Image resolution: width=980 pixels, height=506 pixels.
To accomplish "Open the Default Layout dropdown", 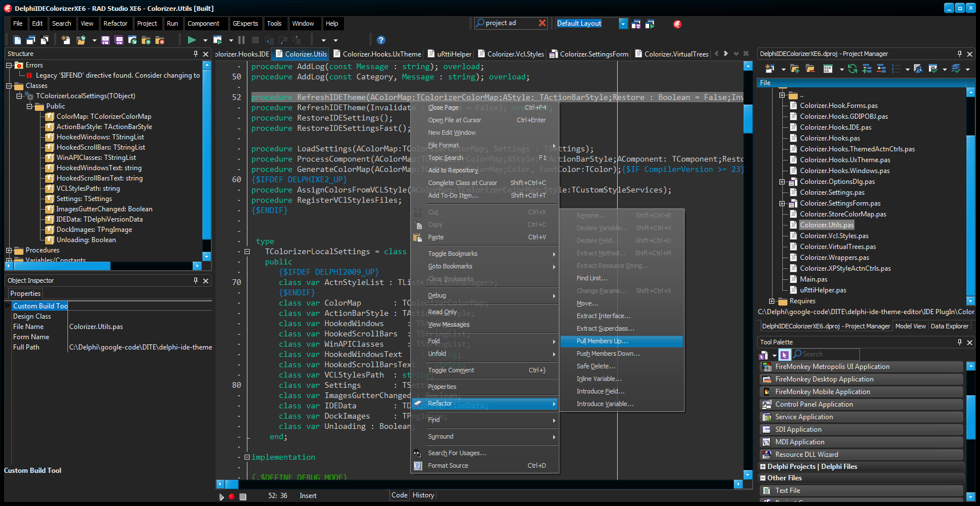I will pyautogui.click(x=623, y=23).
